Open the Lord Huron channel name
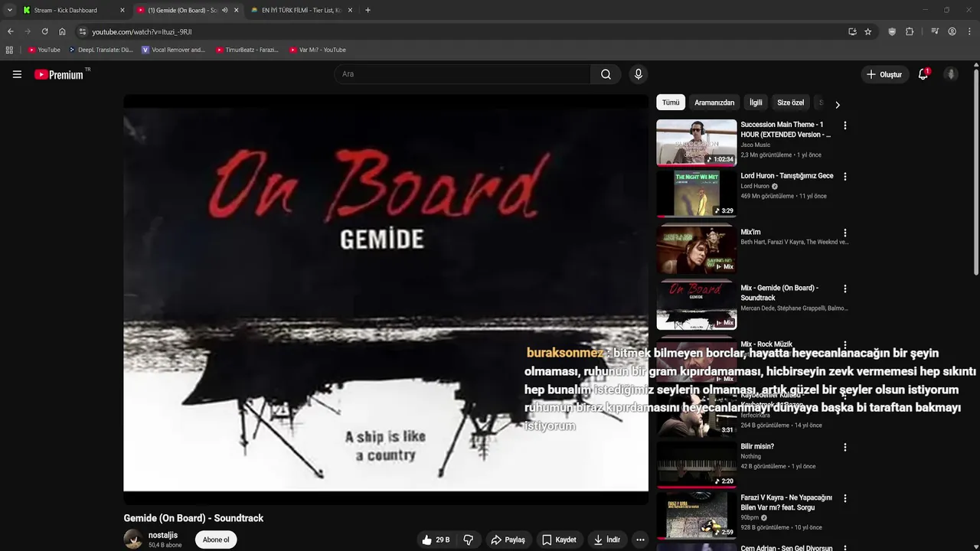 [x=755, y=186]
